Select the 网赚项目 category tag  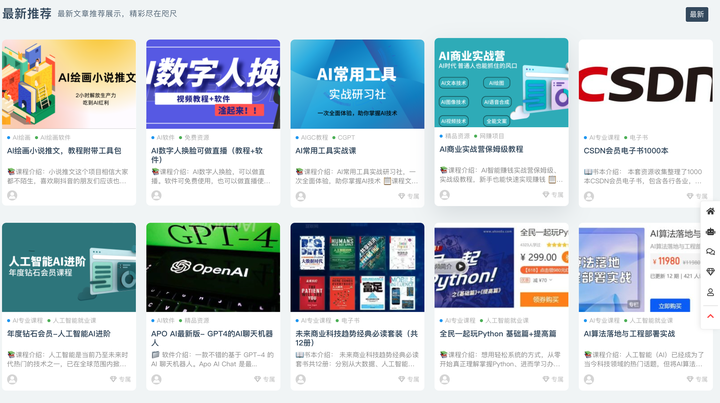[492, 136]
